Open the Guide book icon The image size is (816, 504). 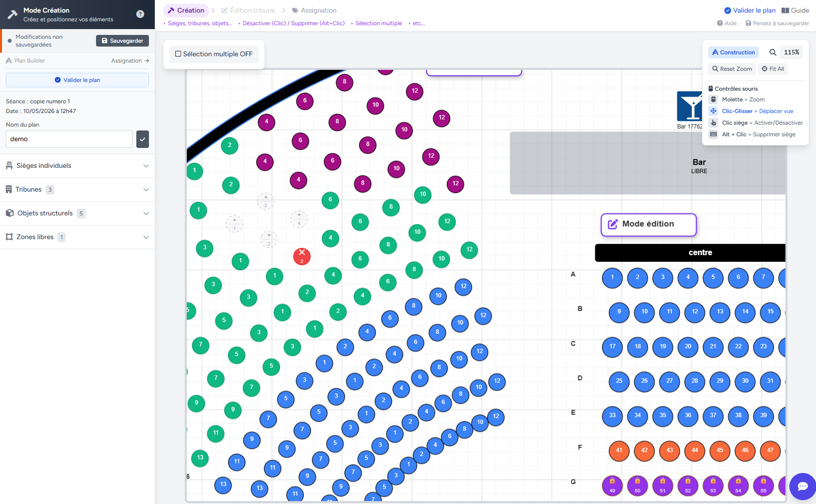[x=785, y=11]
